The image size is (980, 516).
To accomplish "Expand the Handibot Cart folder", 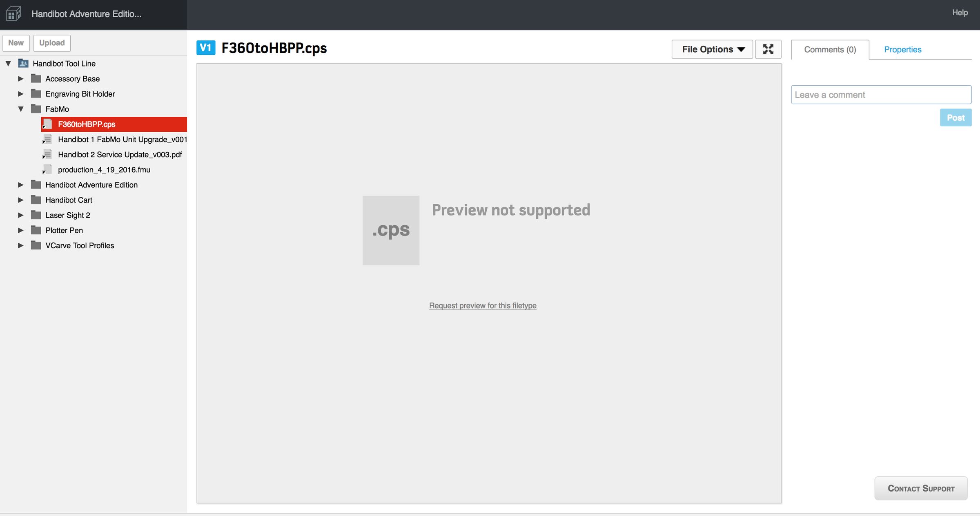I will pyautogui.click(x=21, y=200).
